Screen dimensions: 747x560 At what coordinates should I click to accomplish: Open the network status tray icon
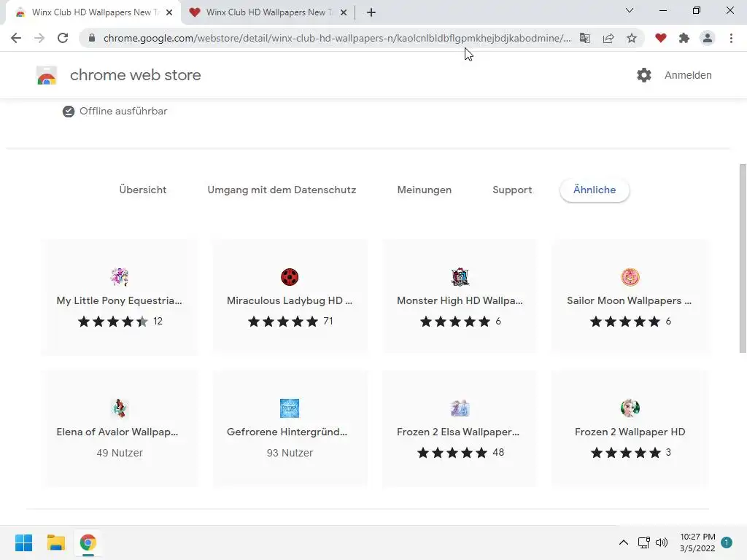[643, 542]
